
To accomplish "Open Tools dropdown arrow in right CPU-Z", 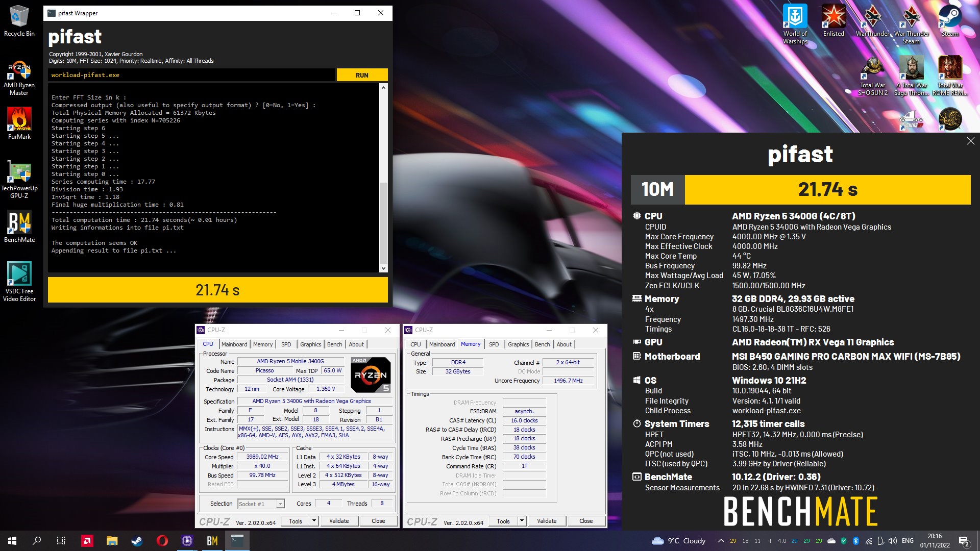I will click(x=522, y=521).
